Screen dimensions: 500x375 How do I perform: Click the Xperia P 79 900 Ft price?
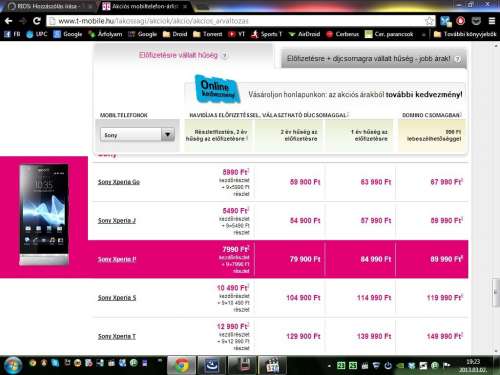click(x=305, y=259)
